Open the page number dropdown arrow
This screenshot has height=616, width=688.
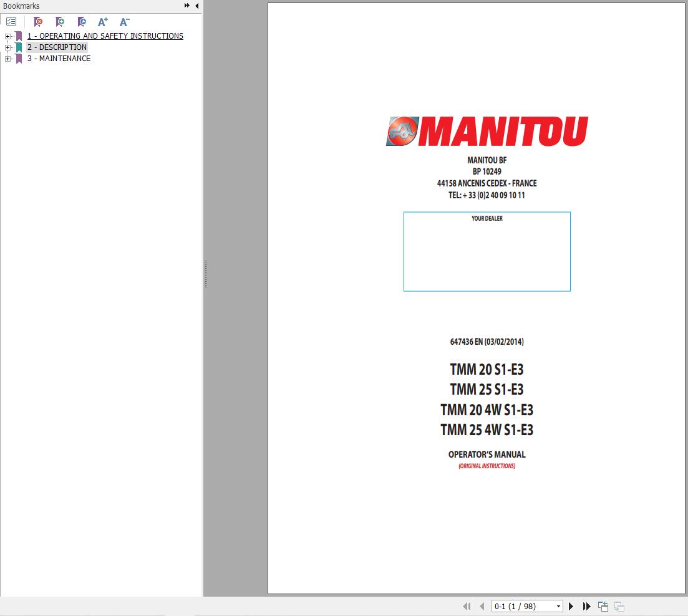[558, 607]
